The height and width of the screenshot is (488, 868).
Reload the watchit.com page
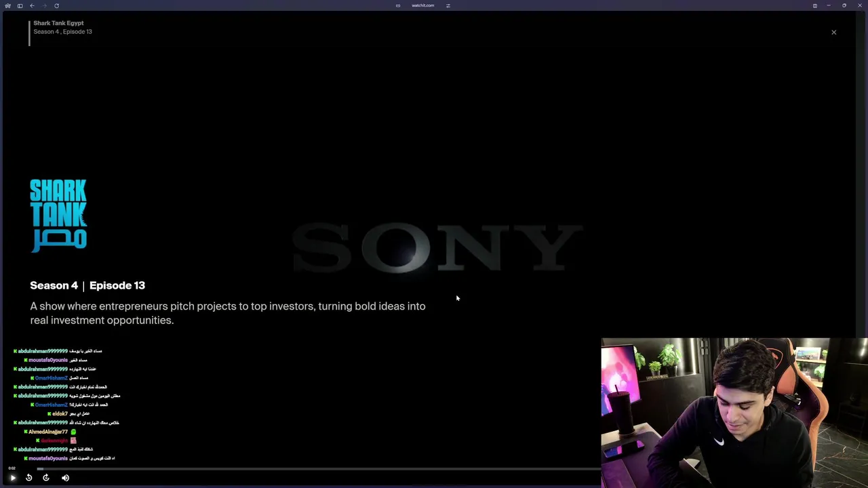point(56,5)
